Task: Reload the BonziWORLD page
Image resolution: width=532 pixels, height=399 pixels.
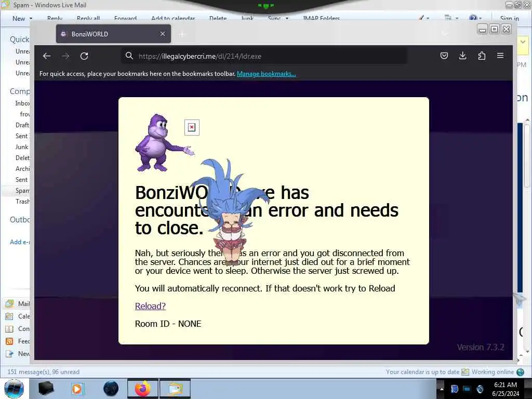Action: tap(84, 56)
